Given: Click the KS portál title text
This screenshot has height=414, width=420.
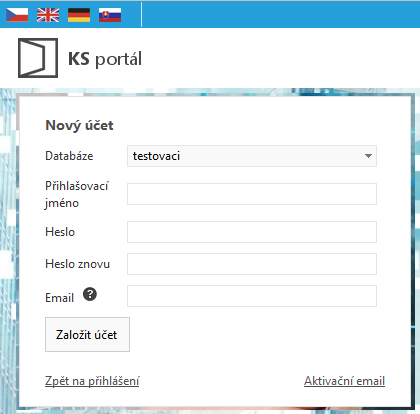Looking at the screenshot, I should (105, 59).
